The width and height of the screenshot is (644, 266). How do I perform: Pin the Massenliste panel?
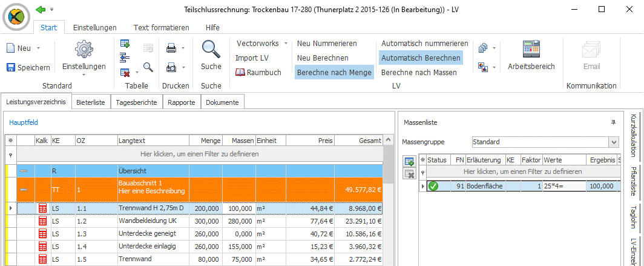click(x=614, y=122)
